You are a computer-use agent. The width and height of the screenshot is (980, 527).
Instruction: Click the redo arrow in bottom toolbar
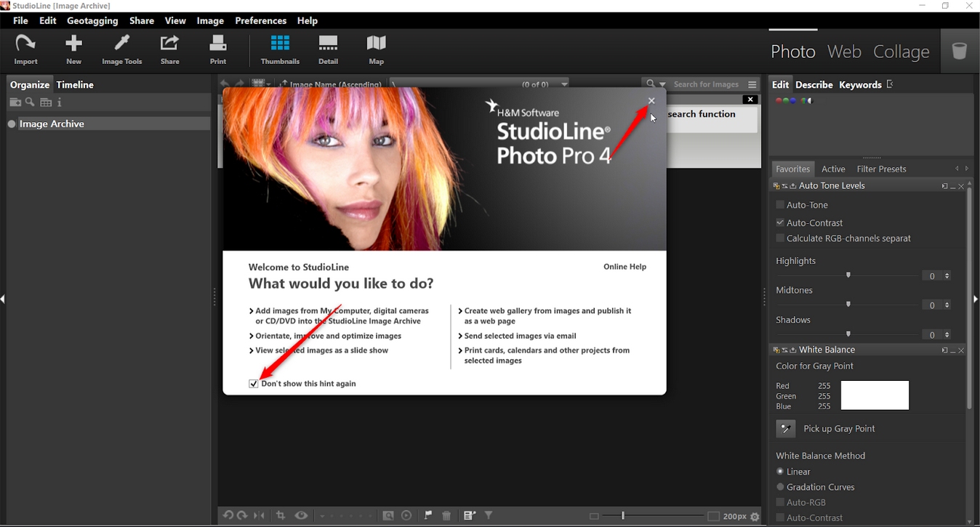click(243, 515)
